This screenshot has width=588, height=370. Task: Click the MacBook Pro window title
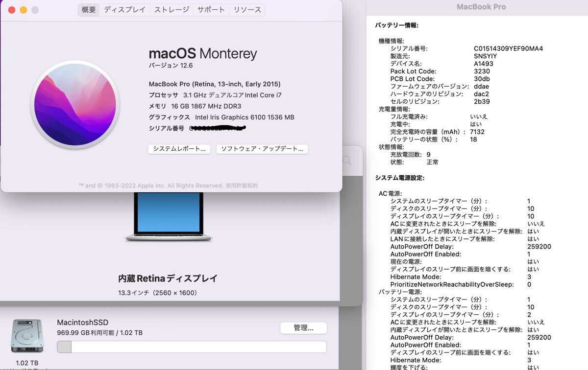(x=481, y=7)
